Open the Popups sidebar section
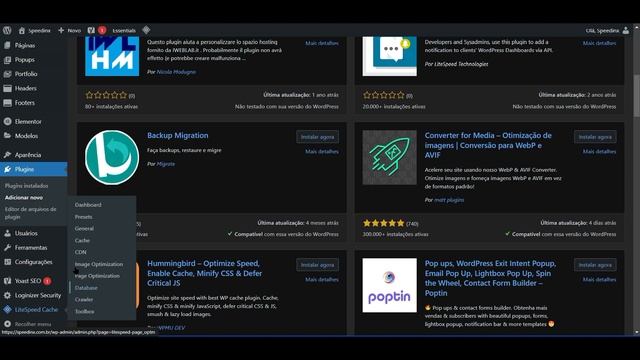The image size is (640, 360). coord(24,60)
